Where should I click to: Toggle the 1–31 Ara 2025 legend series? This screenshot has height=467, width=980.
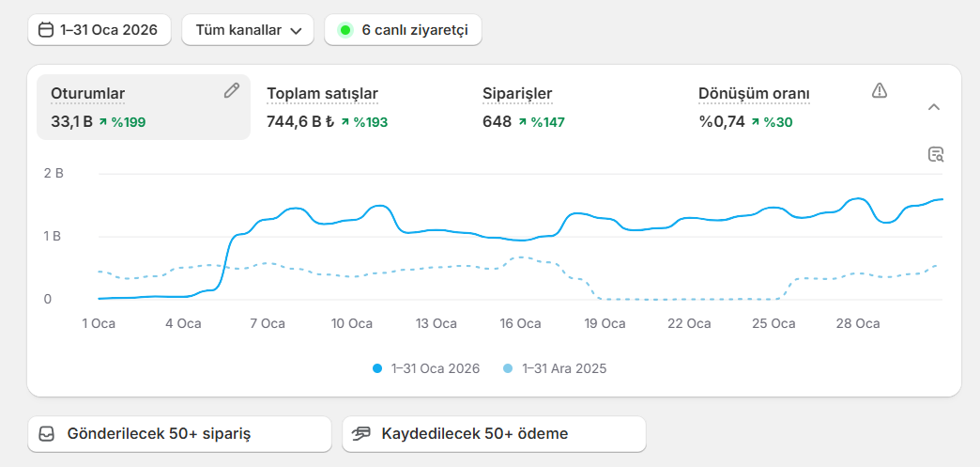555,368
